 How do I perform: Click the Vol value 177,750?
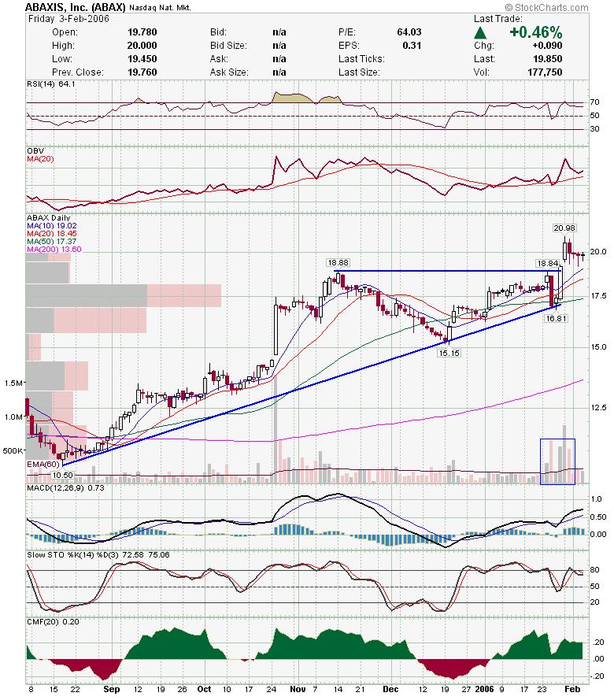pyautogui.click(x=545, y=72)
